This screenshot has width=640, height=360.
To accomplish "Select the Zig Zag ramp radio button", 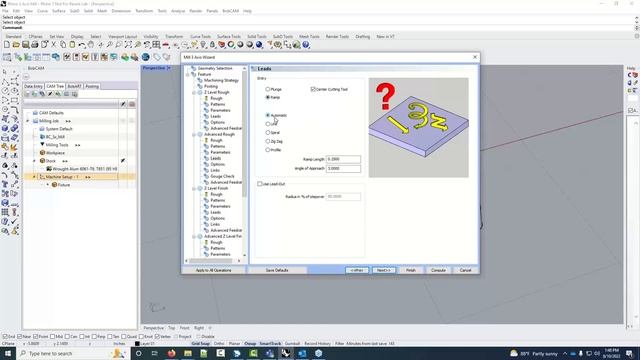I will coord(268,141).
